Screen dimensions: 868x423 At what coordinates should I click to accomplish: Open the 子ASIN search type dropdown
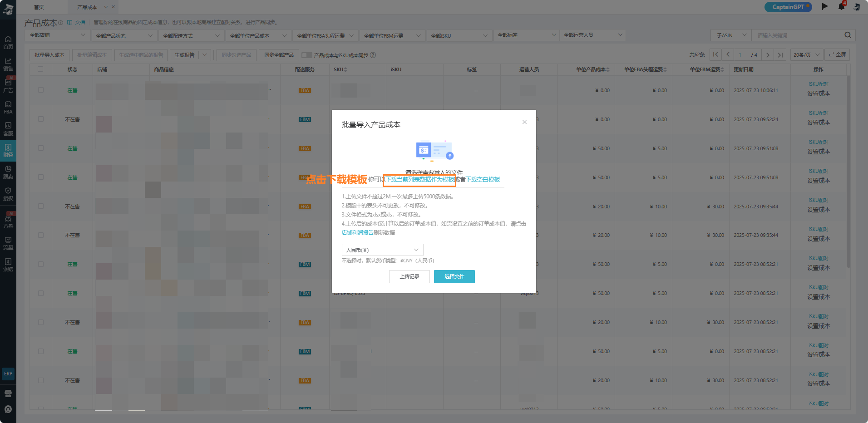[731, 35]
